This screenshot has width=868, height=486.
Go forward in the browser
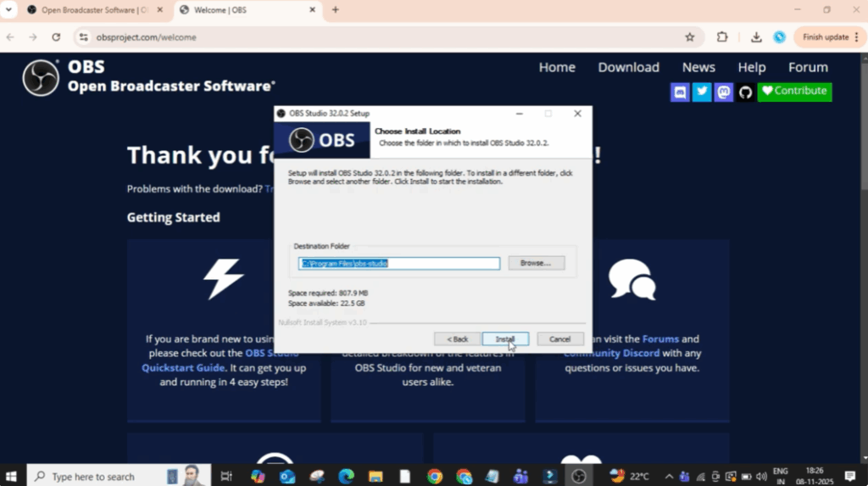(x=33, y=37)
